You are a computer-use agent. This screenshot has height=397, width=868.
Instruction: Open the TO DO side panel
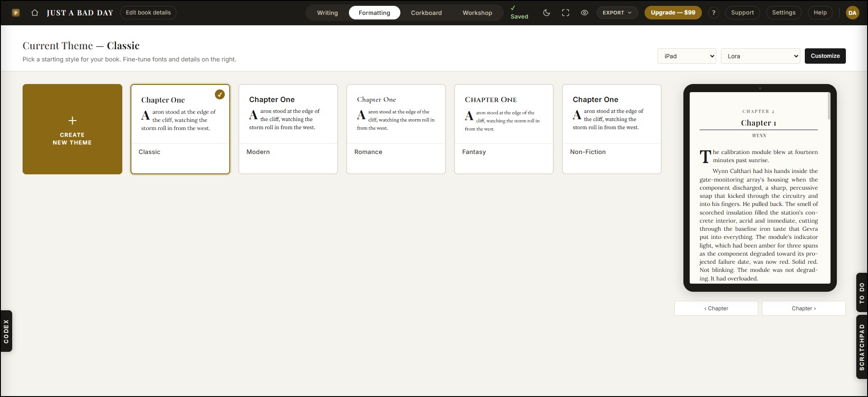tap(862, 293)
